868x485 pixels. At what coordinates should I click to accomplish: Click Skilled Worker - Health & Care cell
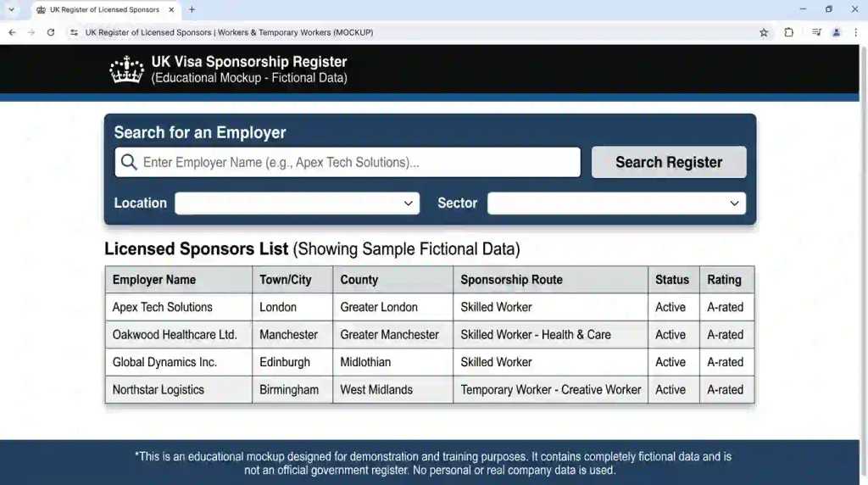550,335
